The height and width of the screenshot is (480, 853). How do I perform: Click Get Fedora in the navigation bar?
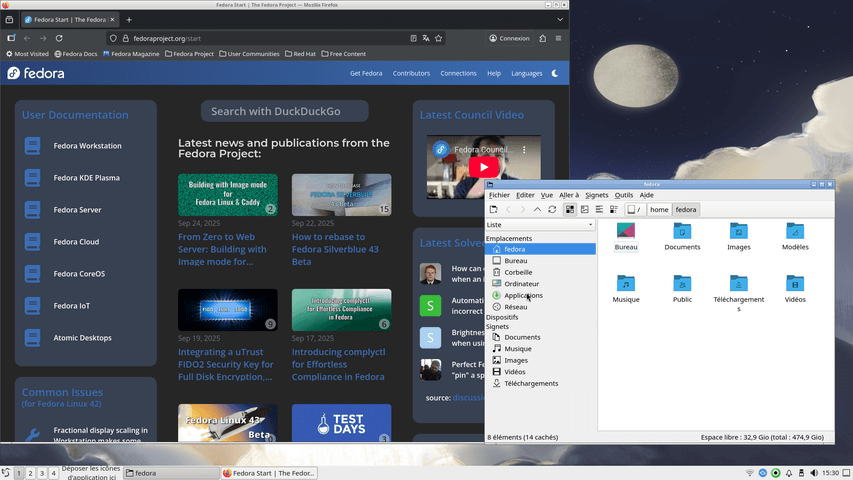pos(366,73)
